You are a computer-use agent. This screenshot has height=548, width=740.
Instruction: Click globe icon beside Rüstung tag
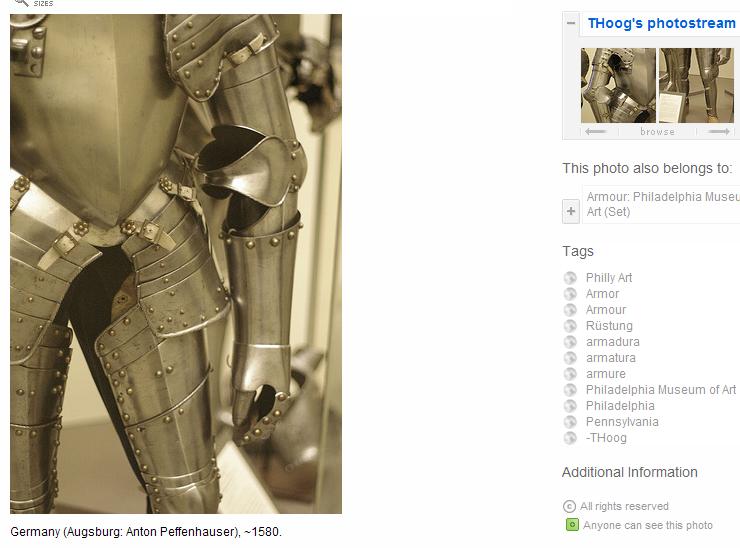point(570,326)
